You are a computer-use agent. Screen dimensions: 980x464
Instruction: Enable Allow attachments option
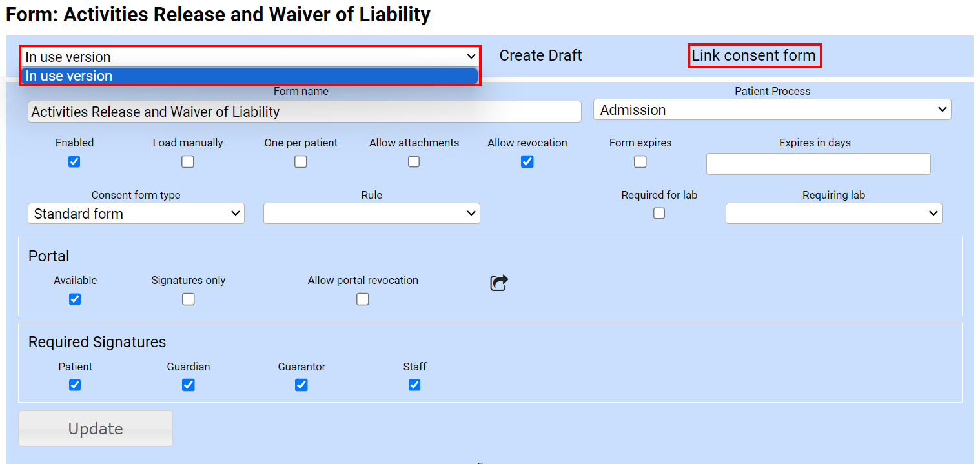tap(414, 162)
